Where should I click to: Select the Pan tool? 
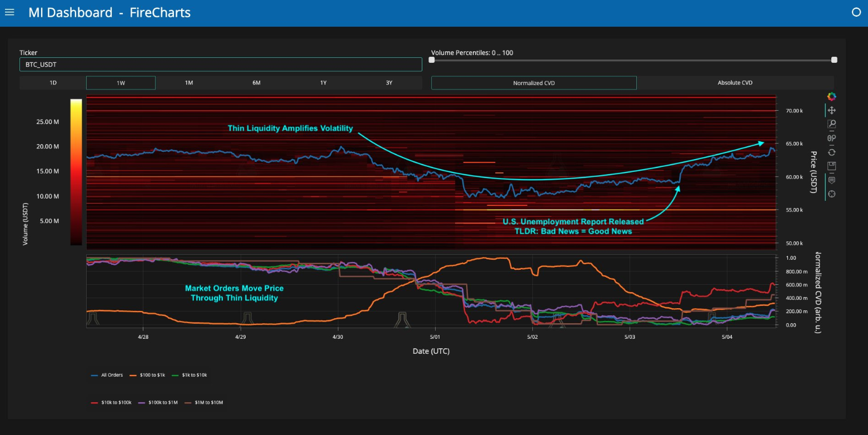coord(831,111)
